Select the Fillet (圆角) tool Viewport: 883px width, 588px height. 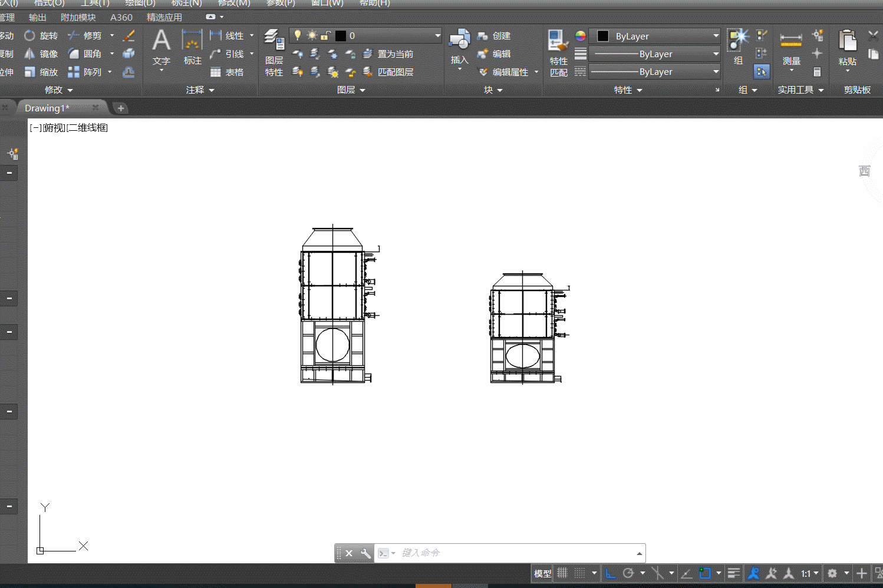pos(85,54)
